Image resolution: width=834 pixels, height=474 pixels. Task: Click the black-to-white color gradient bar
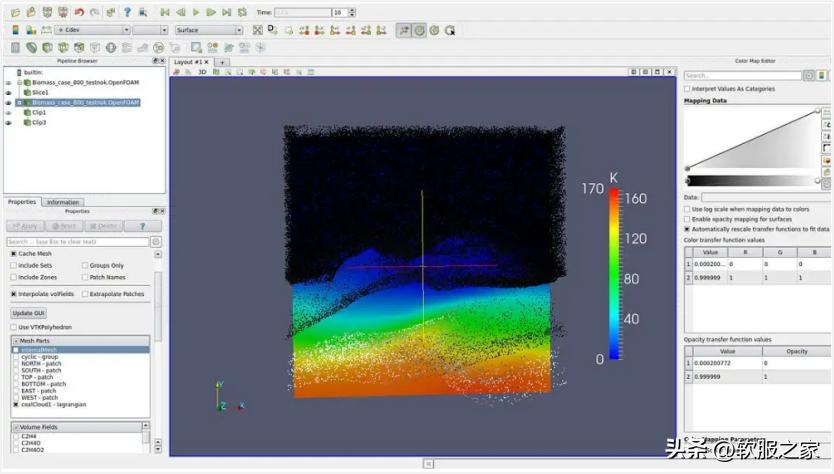point(750,181)
